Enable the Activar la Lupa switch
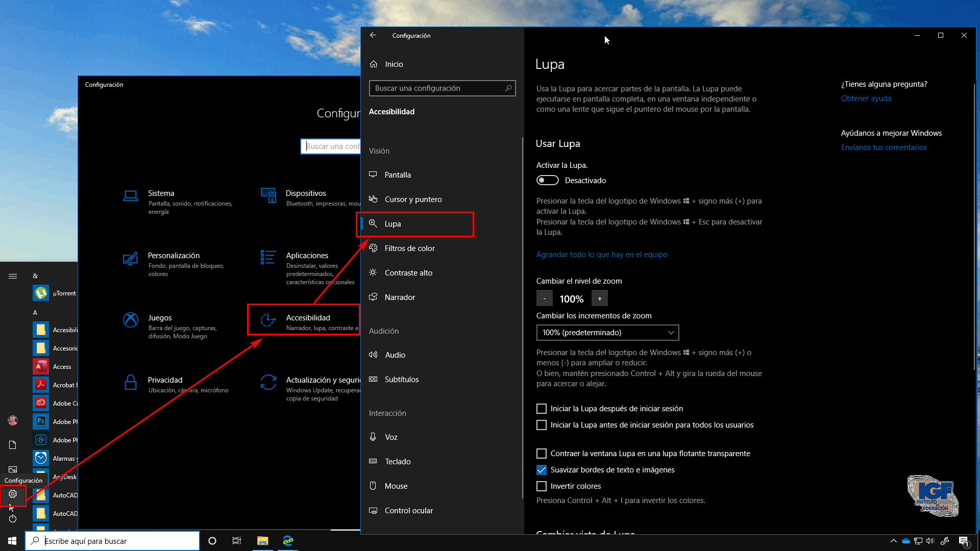The height and width of the screenshot is (551, 980). coord(547,180)
